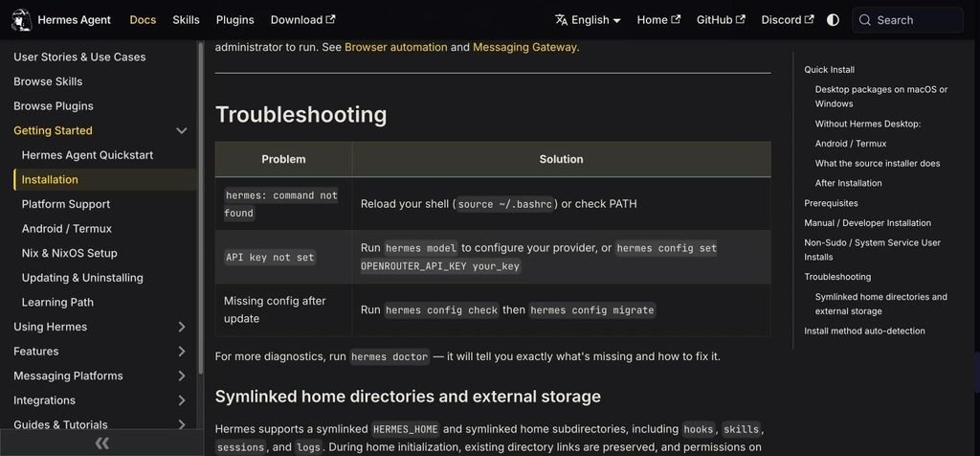The height and width of the screenshot is (456, 980).
Task: Toggle dark and light mode icon
Action: 833,20
